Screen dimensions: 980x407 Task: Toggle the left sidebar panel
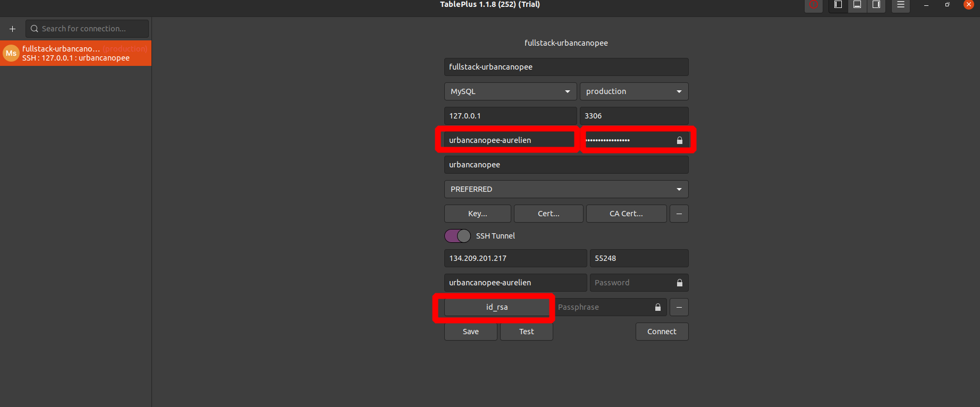(838, 5)
